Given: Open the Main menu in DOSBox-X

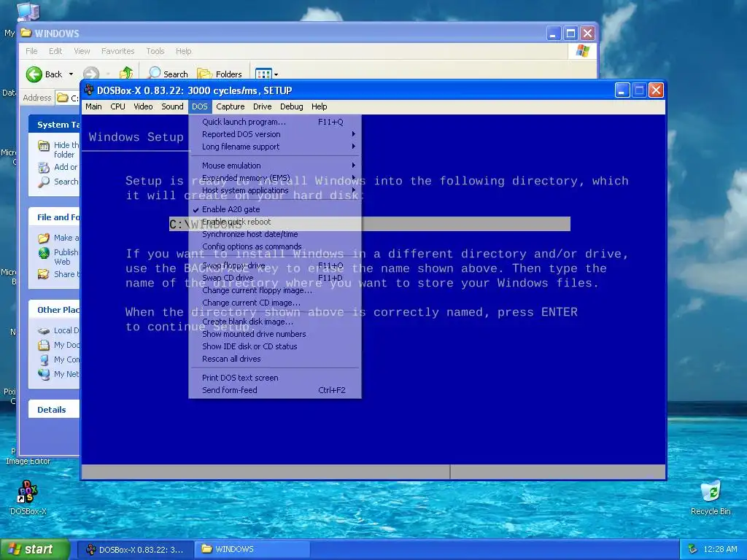Looking at the screenshot, I should pos(93,106).
